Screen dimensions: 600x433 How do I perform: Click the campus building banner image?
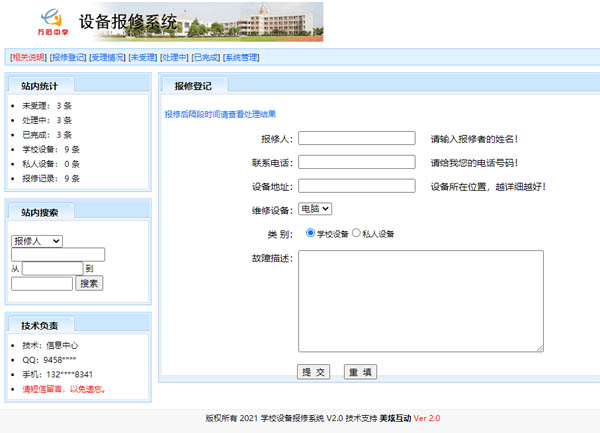pyautogui.click(x=253, y=21)
